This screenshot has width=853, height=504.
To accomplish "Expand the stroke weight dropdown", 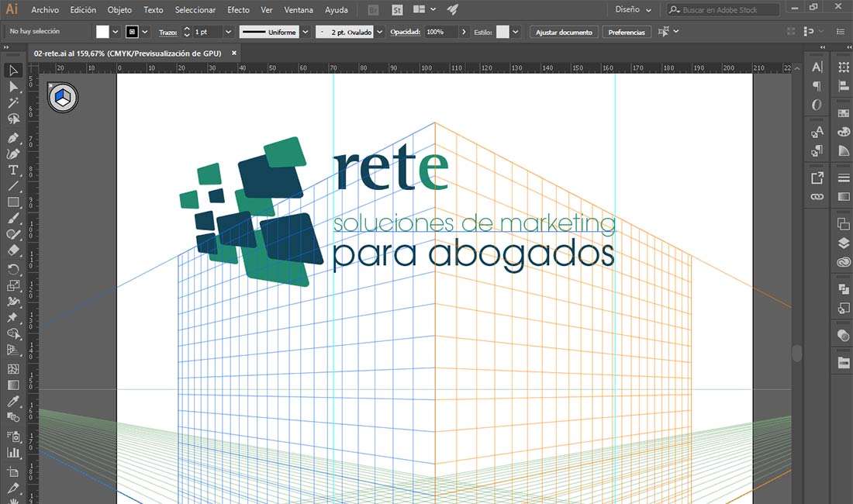I will pyautogui.click(x=228, y=32).
